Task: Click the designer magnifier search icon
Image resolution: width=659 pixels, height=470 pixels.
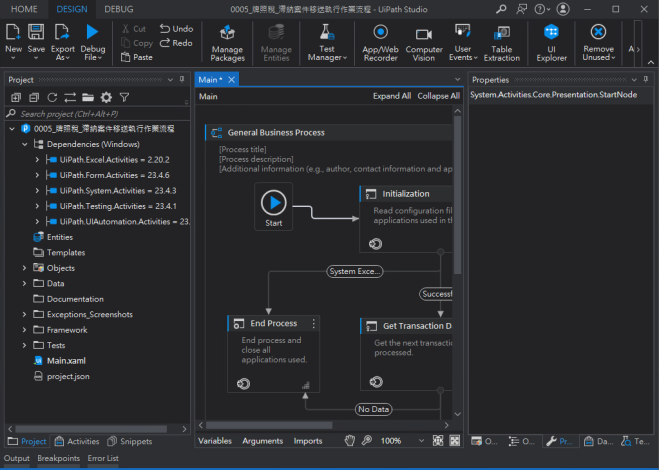Action: (x=367, y=440)
